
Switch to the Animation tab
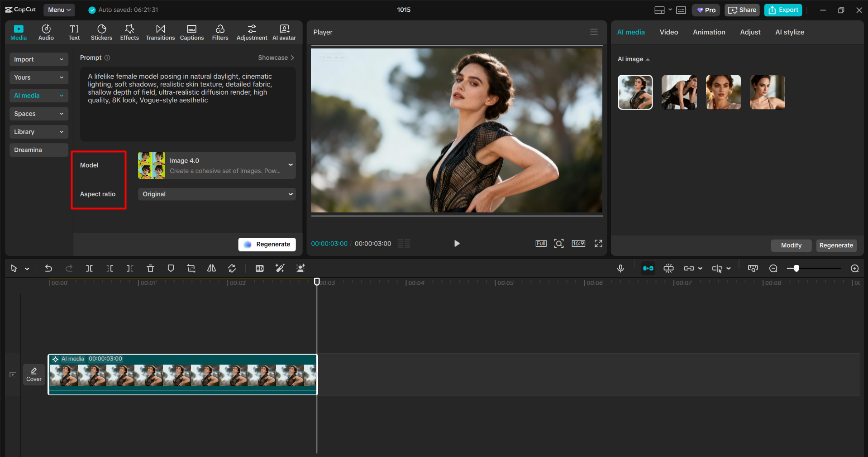point(708,32)
